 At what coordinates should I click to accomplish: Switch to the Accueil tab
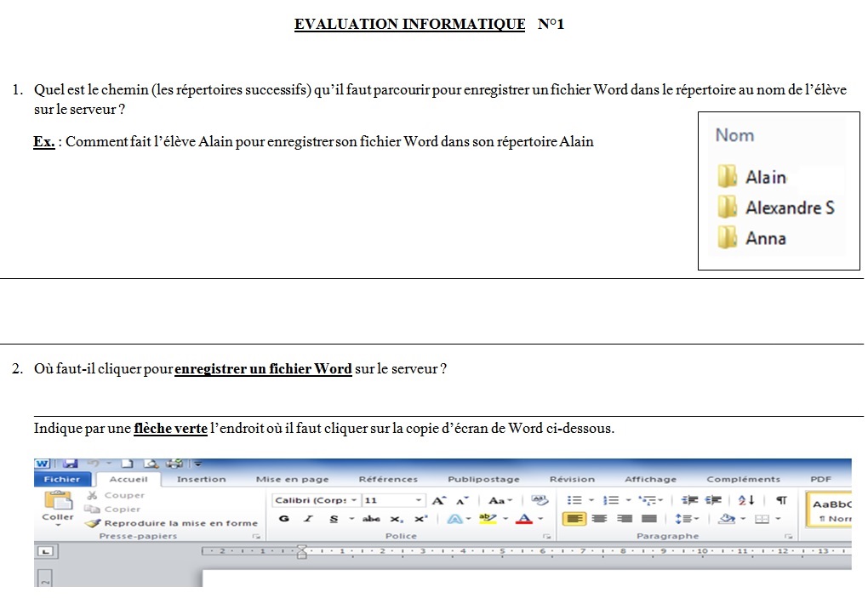[128, 479]
